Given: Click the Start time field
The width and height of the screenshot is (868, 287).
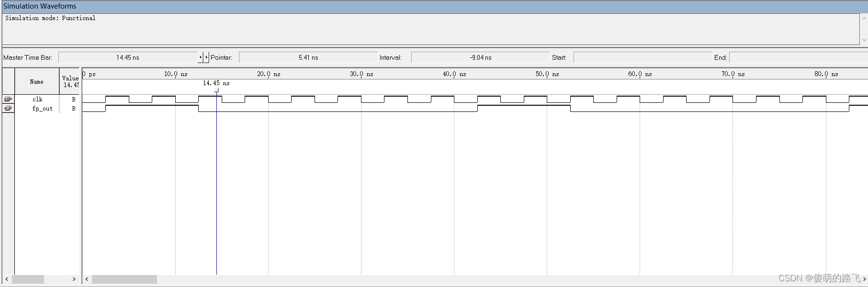Looking at the screenshot, I should (643, 57).
